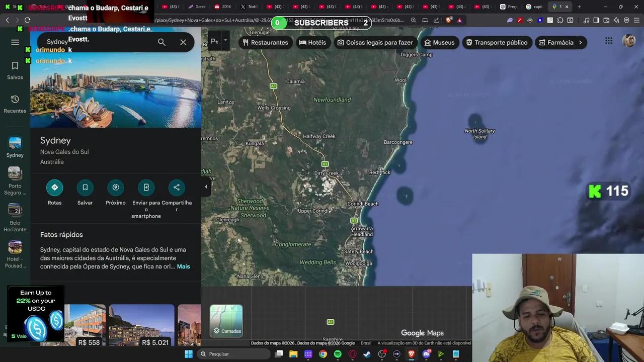Image resolution: width=644 pixels, height=362 pixels.
Task: Open Steam from the taskbar
Action: [367, 354]
